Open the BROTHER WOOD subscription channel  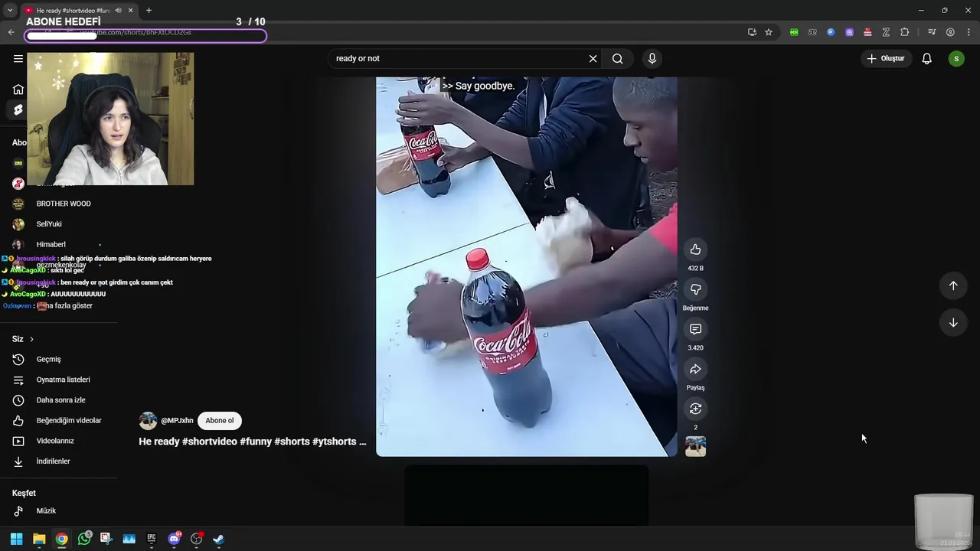(x=58, y=204)
